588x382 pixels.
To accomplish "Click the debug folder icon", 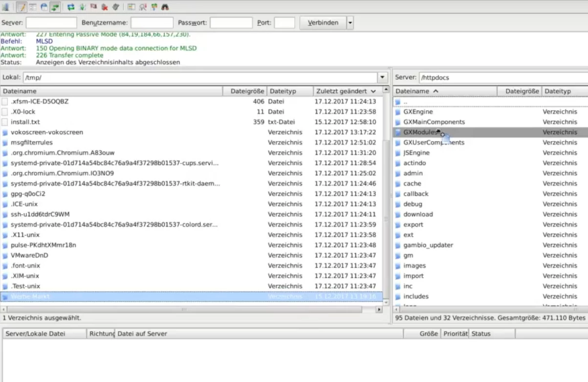I will [397, 204].
